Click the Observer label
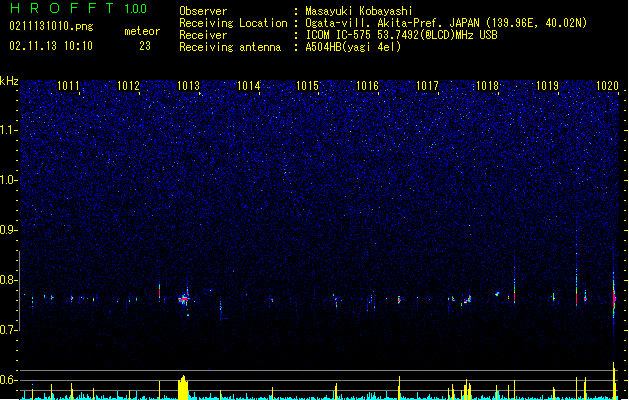The width and height of the screenshot is (629, 400). [203, 11]
